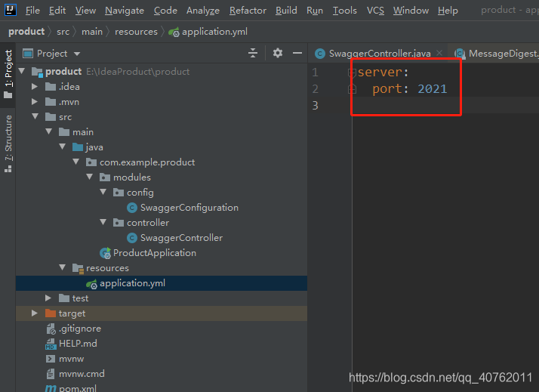This screenshot has width=539, height=392.
Task: Select the orange target folder icon
Action: click(51, 313)
